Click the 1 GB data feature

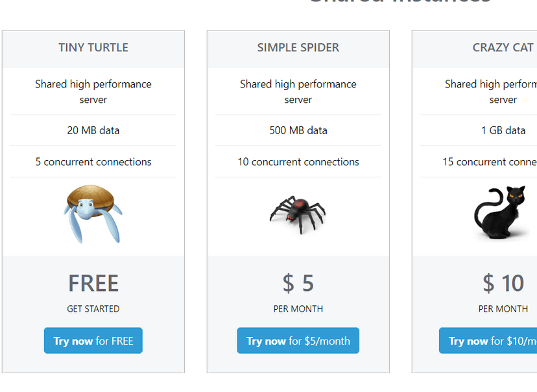pos(503,130)
